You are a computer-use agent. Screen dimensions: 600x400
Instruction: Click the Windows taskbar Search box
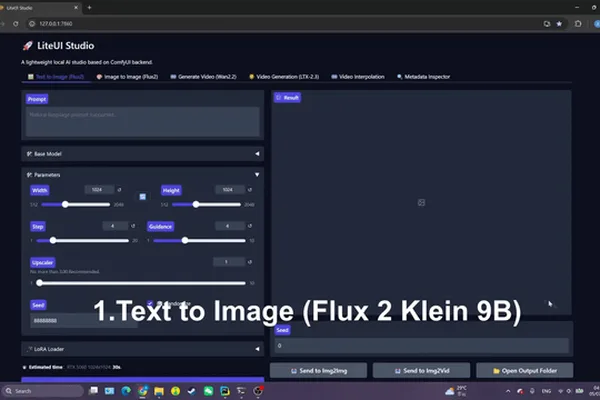click(x=43, y=391)
